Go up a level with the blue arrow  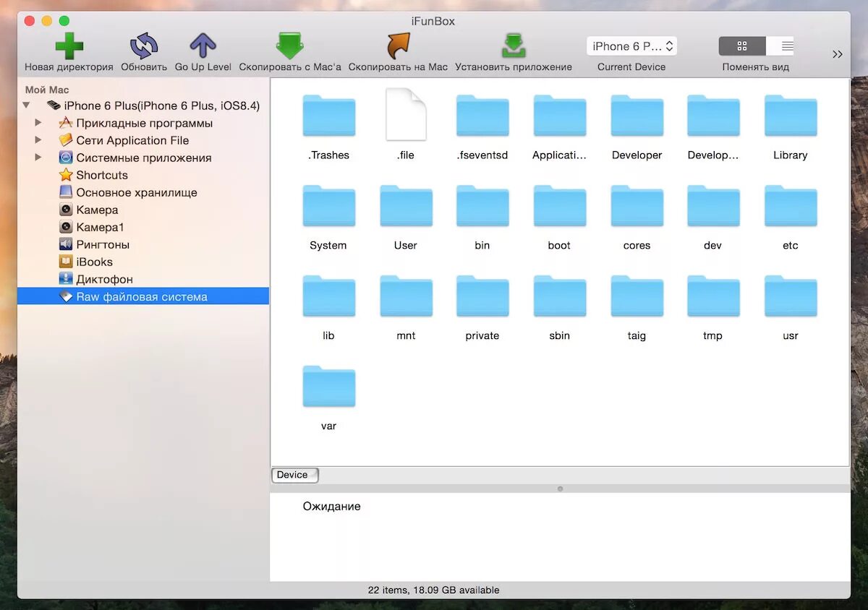(203, 46)
